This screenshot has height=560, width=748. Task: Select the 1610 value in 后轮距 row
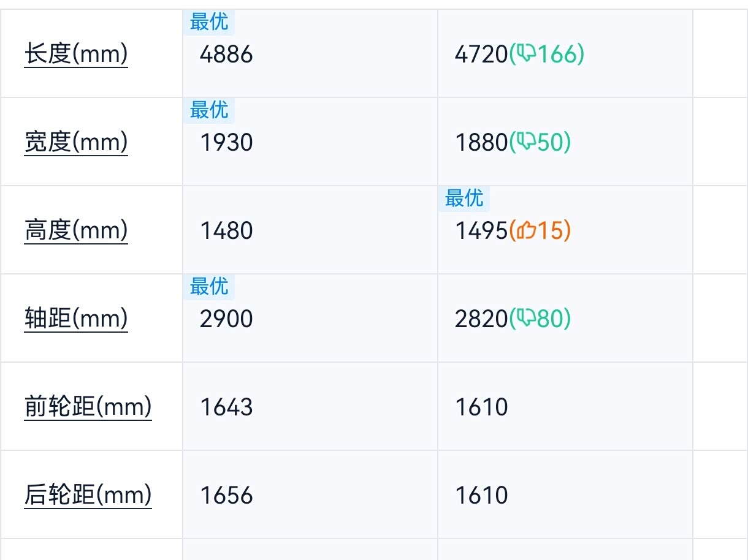pos(481,496)
